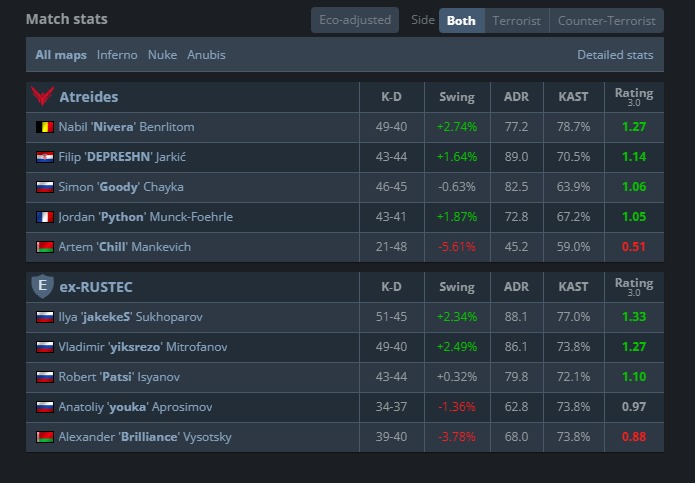Click the Belarus flag beside Brilliance

click(45, 437)
